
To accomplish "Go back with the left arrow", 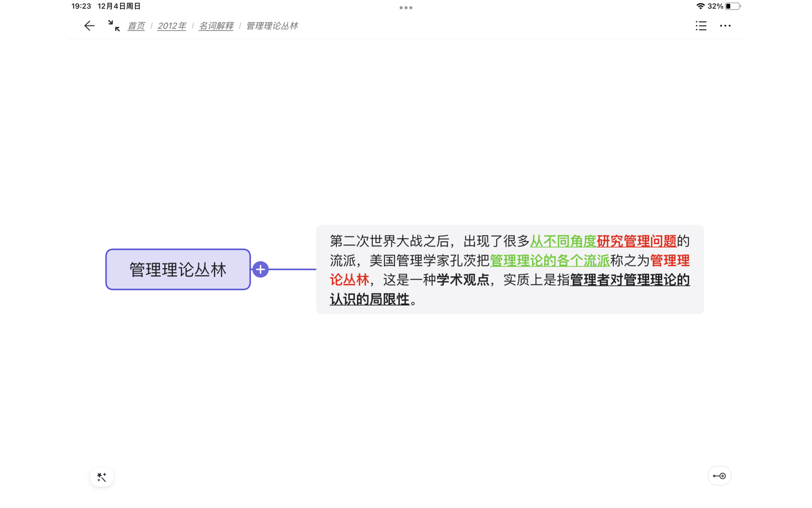I will 89,25.
